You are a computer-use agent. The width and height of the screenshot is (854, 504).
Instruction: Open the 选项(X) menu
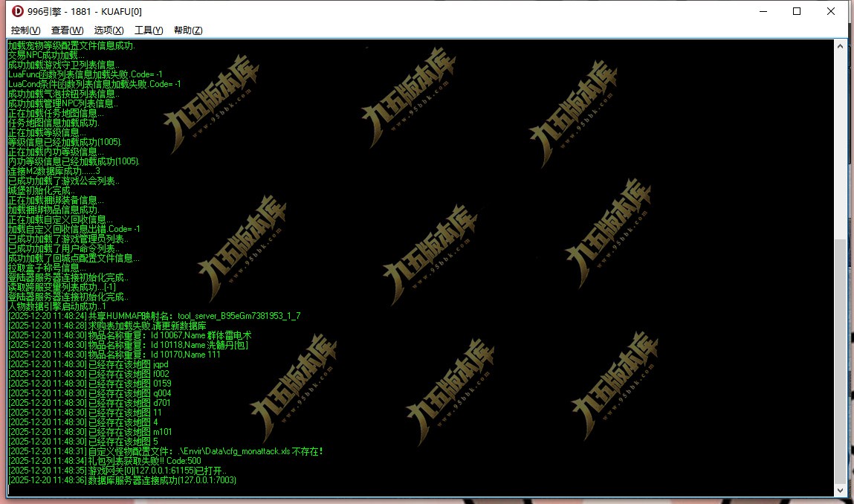[x=109, y=30]
